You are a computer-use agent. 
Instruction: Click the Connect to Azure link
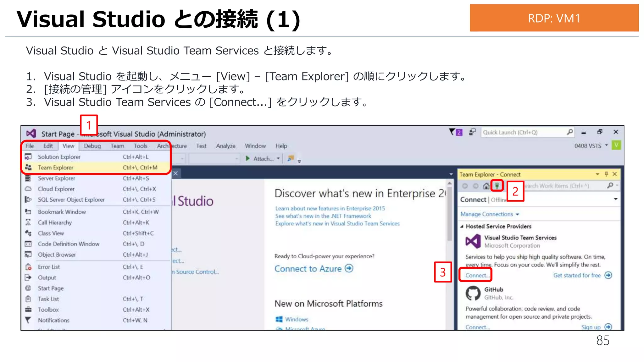pyautogui.click(x=308, y=269)
